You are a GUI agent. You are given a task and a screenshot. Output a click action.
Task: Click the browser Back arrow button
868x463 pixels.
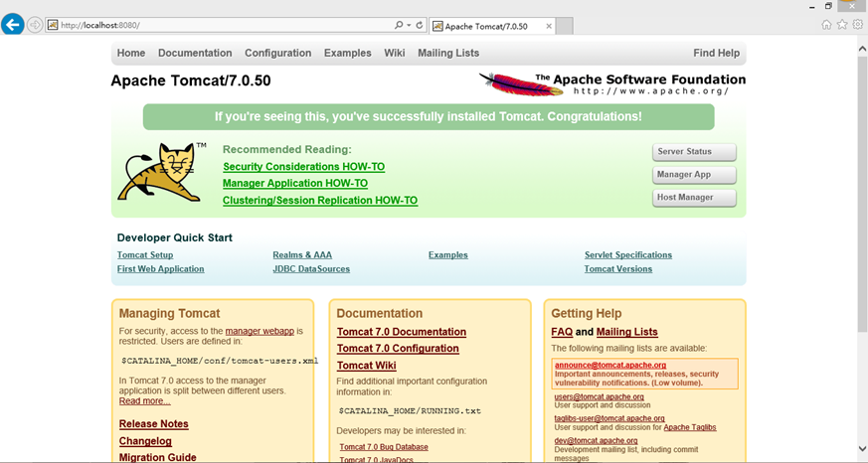tap(12, 25)
